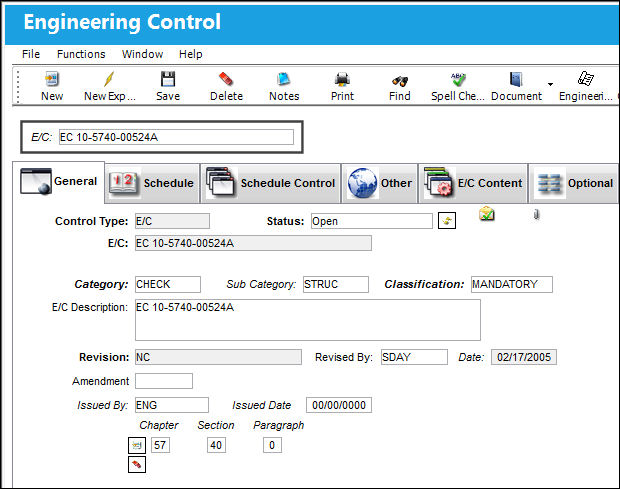Switch to the Schedule tab
This screenshot has width=620, height=489.
(152, 183)
